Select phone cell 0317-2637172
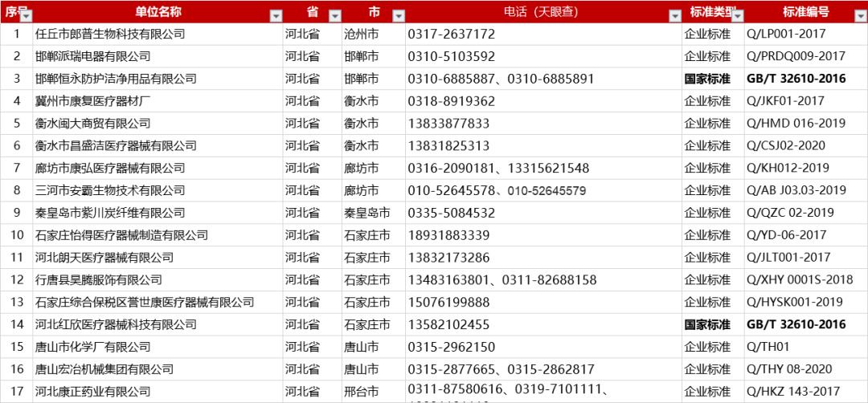868x403 pixels. [x=543, y=35]
